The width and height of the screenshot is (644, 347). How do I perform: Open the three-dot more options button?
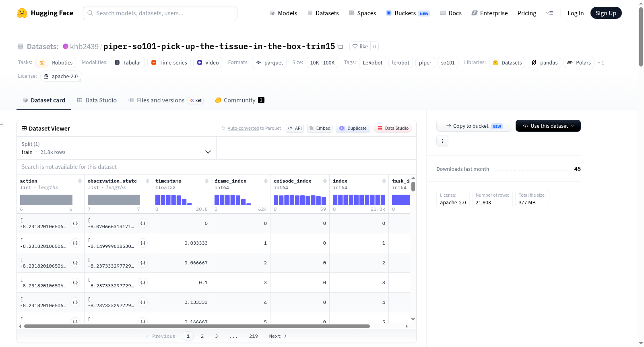[442, 141]
